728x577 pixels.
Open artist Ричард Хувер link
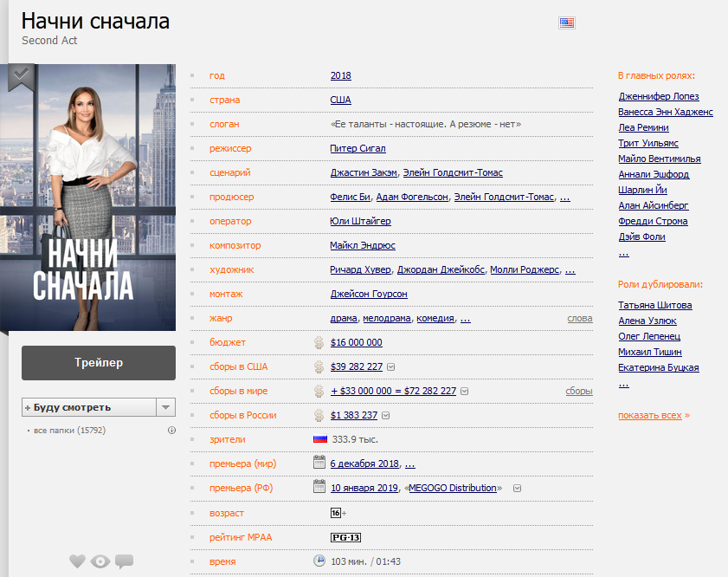coord(360,269)
